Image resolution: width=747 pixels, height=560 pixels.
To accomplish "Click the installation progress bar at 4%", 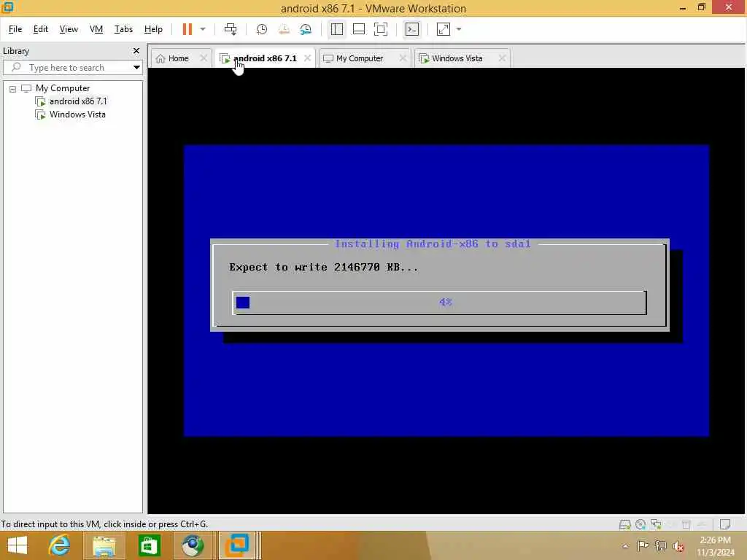I will pyautogui.click(x=439, y=303).
